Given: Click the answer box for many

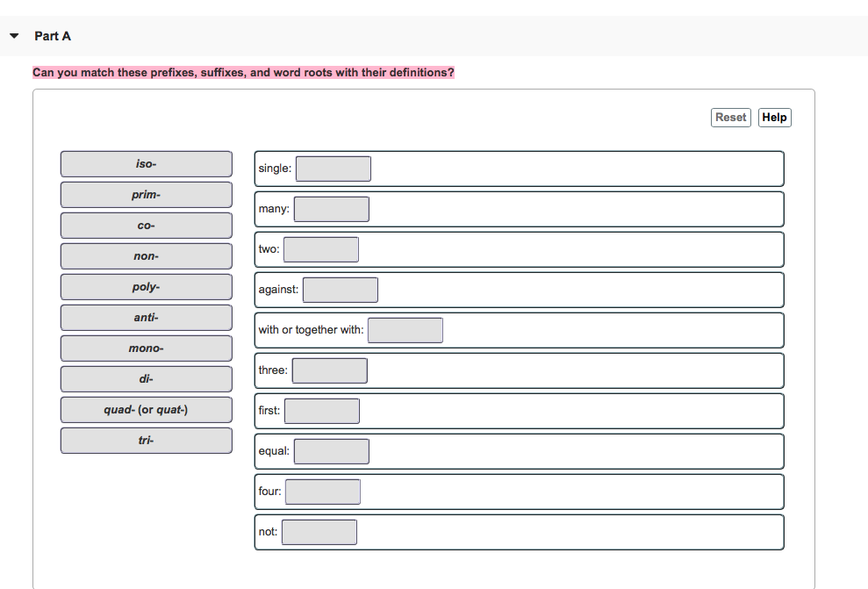Looking at the screenshot, I should pos(332,208).
